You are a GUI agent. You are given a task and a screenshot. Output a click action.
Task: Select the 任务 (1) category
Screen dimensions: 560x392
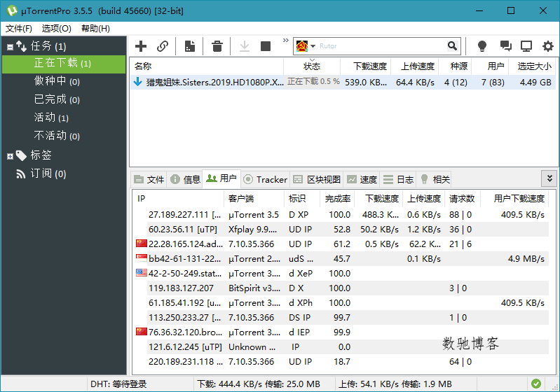click(48, 46)
